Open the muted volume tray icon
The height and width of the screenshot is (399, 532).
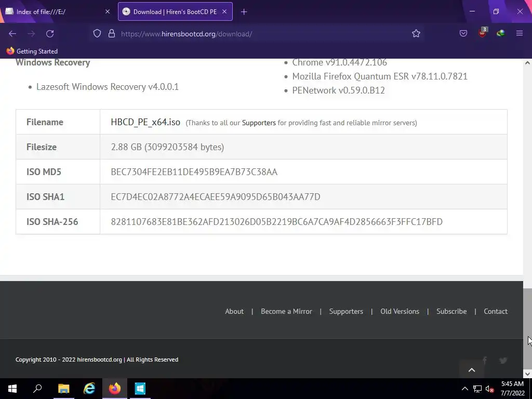click(489, 389)
